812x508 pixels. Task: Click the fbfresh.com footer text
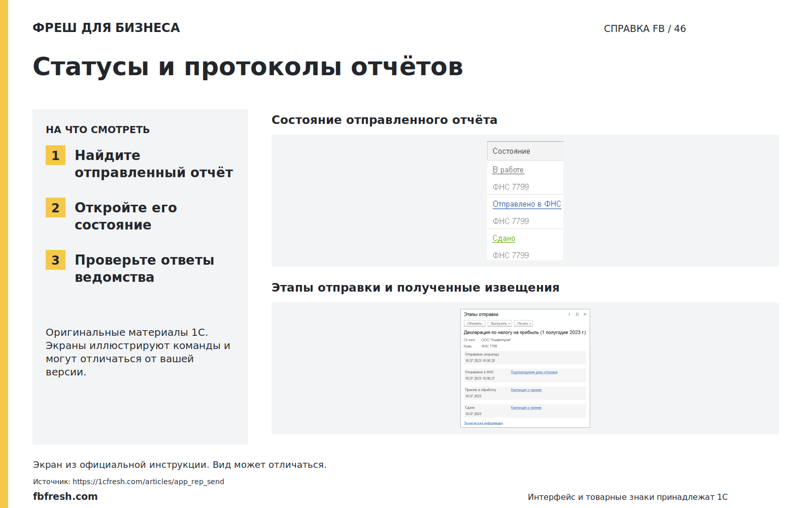click(x=65, y=496)
